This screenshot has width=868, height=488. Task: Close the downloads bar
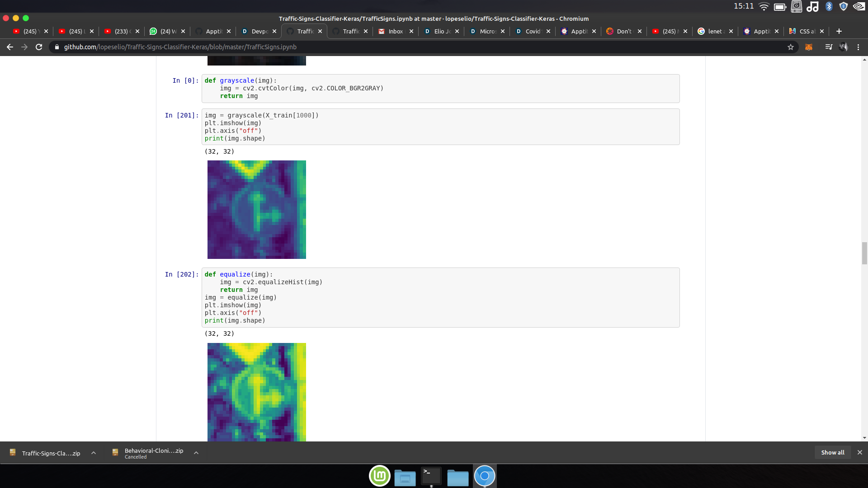pyautogui.click(x=860, y=452)
